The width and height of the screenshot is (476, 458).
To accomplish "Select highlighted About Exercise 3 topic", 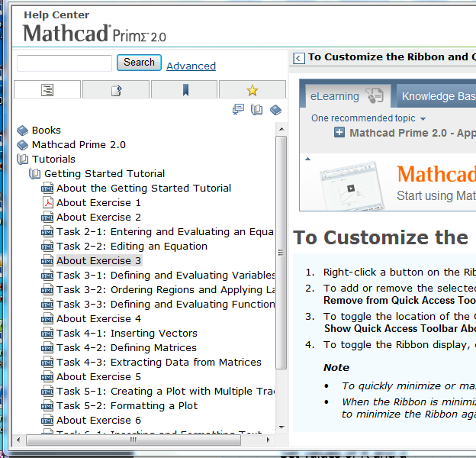I will [99, 260].
